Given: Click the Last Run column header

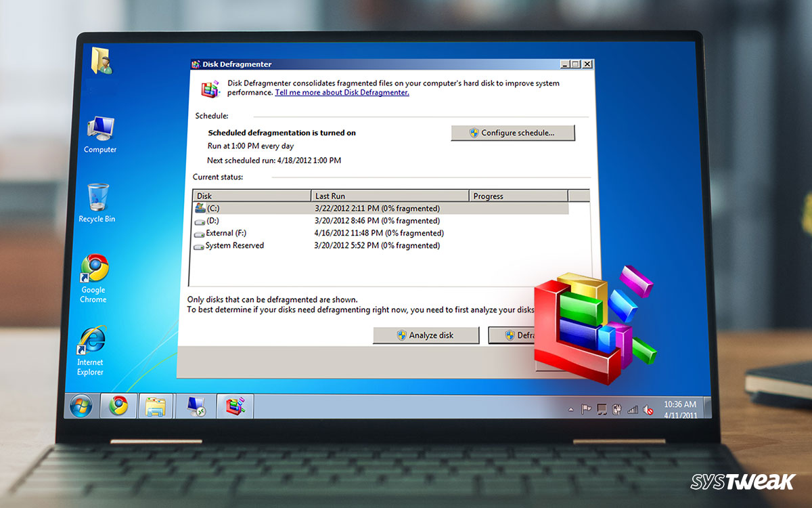Looking at the screenshot, I should pos(390,196).
